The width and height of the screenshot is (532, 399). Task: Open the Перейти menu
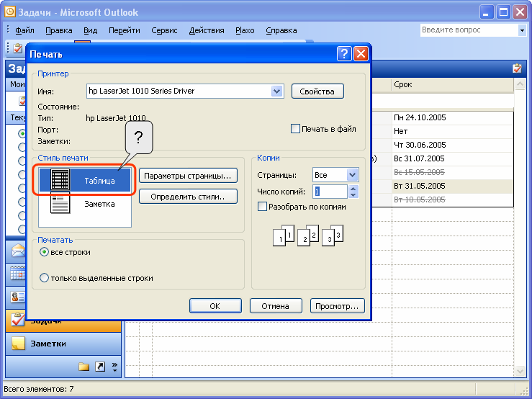(x=124, y=30)
